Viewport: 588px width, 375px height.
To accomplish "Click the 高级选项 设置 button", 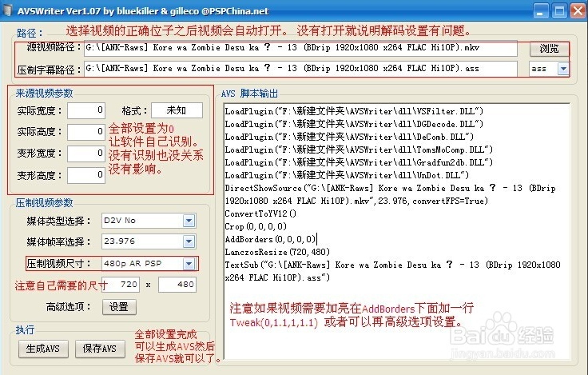I will [119, 307].
